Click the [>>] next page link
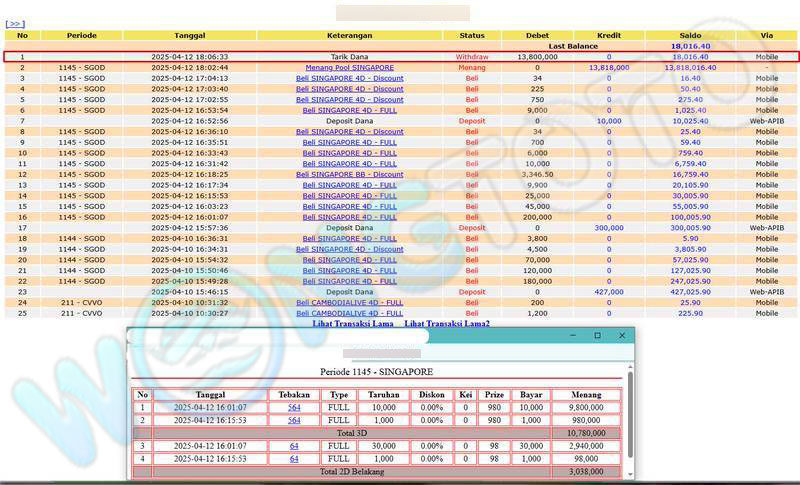The width and height of the screenshot is (800, 485). click(x=14, y=22)
